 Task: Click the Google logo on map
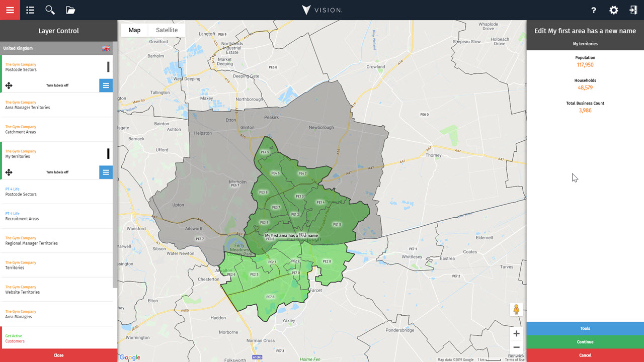(130, 357)
